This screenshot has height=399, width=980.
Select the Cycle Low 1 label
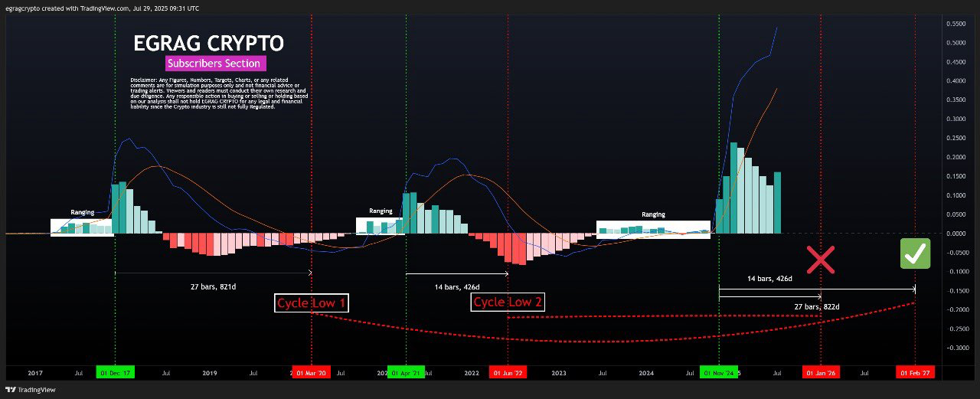tap(312, 303)
